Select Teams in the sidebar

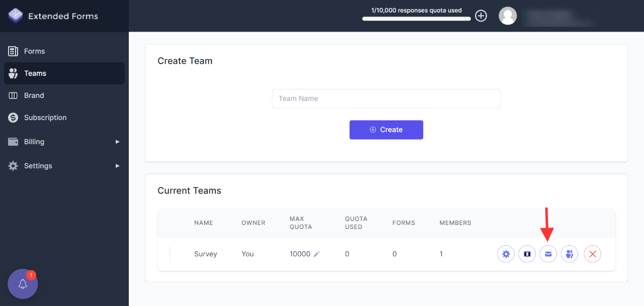[x=64, y=73]
